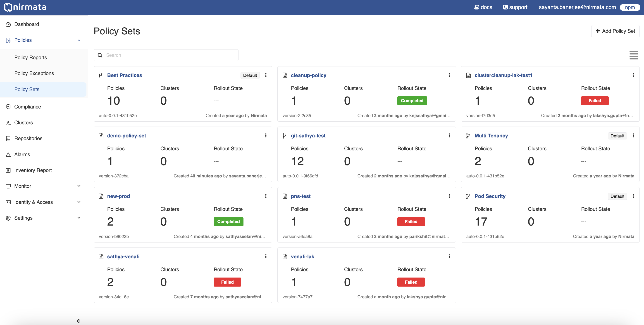Open the new-prod policy set
This screenshot has height=325, width=644.
click(x=119, y=196)
